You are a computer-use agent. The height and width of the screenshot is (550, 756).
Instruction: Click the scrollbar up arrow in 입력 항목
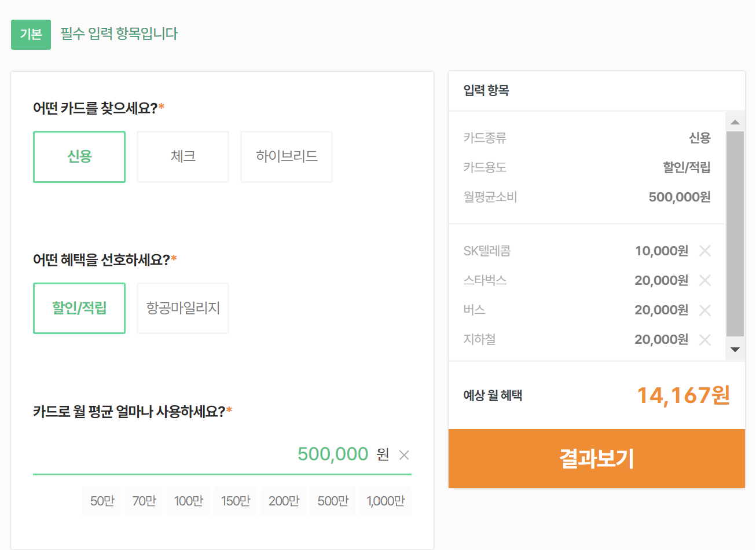[735, 121]
